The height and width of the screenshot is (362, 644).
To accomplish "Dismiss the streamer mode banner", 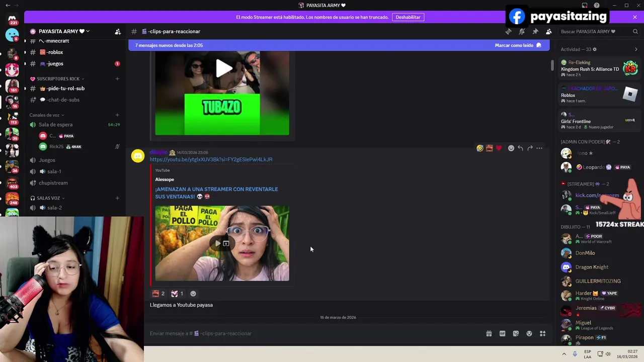I will point(635,17).
